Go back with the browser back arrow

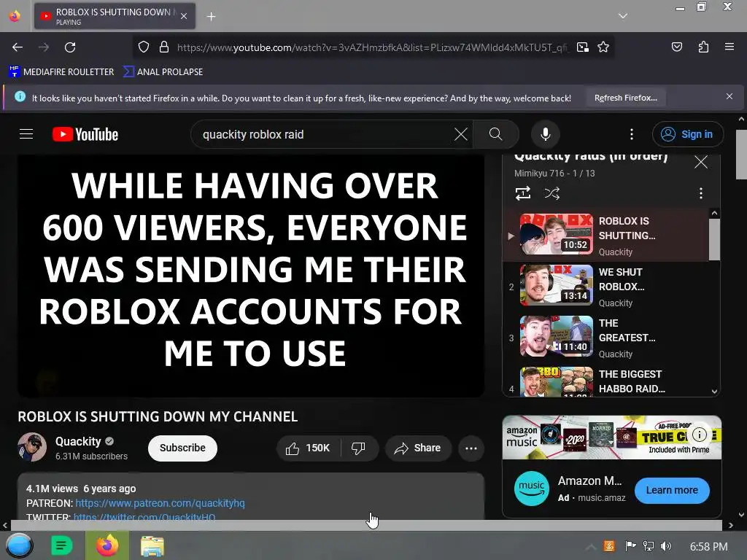[18, 47]
